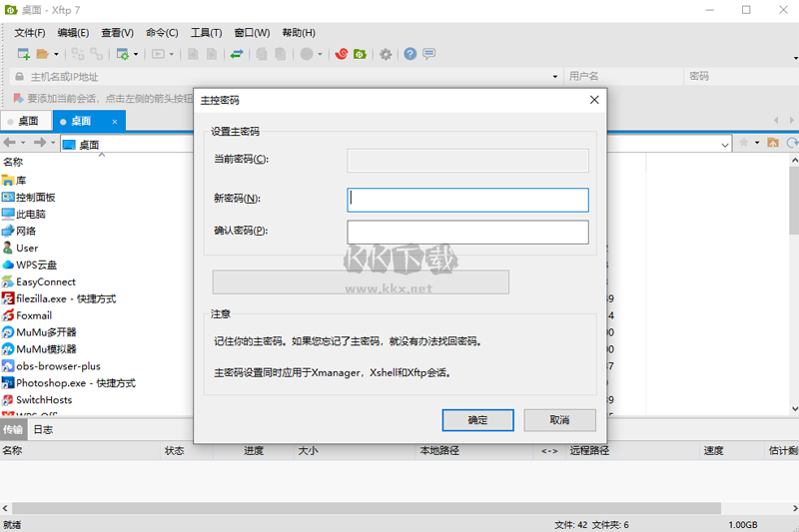799x532 pixels.
Task: Click the bottom horizontal scrollbar
Action: click(367, 508)
